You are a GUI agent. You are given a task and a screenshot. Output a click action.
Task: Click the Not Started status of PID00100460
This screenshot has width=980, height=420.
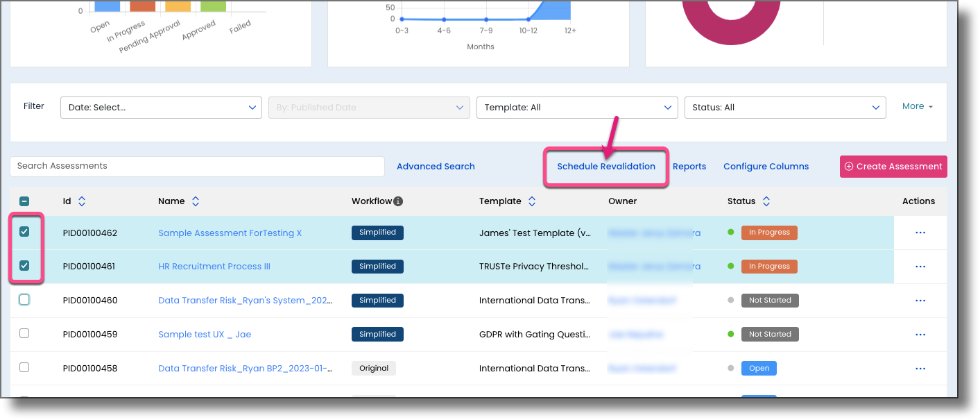click(770, 301)
